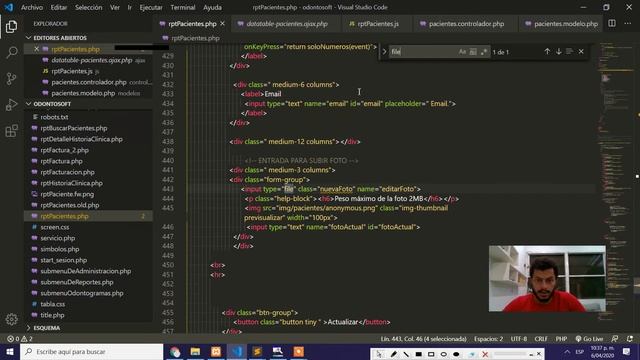640x360 pixels.
Task: Select the pen tool in annotation toolbar
Action: coord(393,354)
